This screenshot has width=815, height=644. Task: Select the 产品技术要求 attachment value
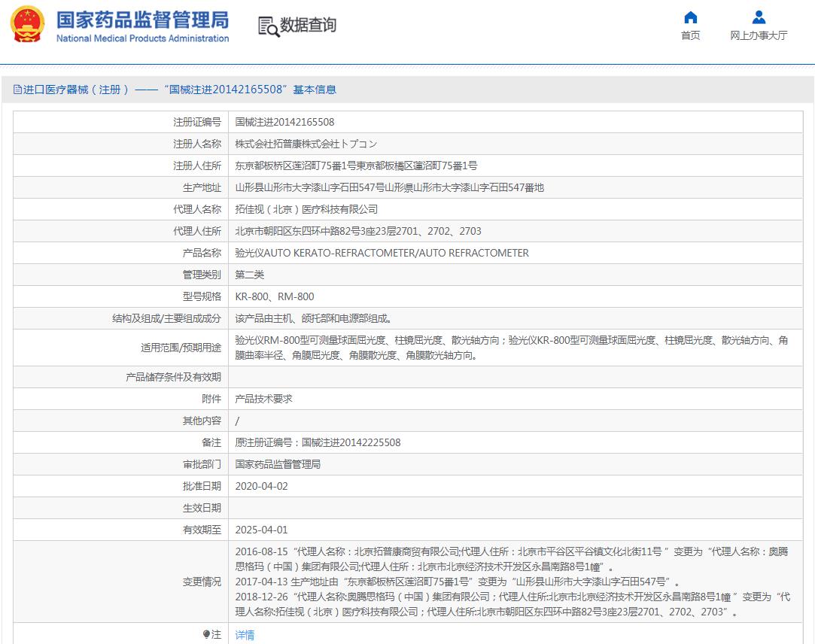click(x=263, y=399)
